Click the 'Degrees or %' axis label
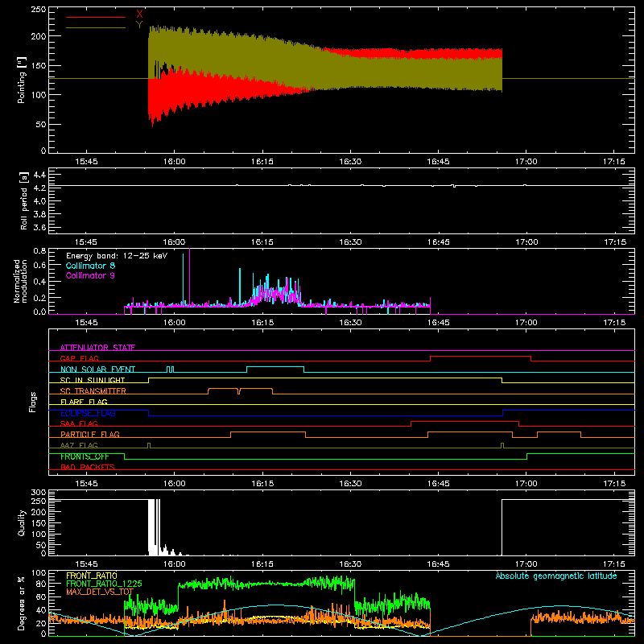The image size is (644, 644). coord(22,603)
